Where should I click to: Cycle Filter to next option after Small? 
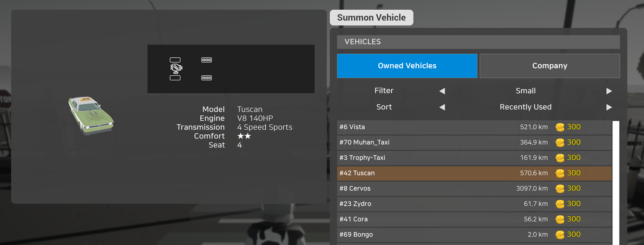pyautogui.click(x=609, y=91)
